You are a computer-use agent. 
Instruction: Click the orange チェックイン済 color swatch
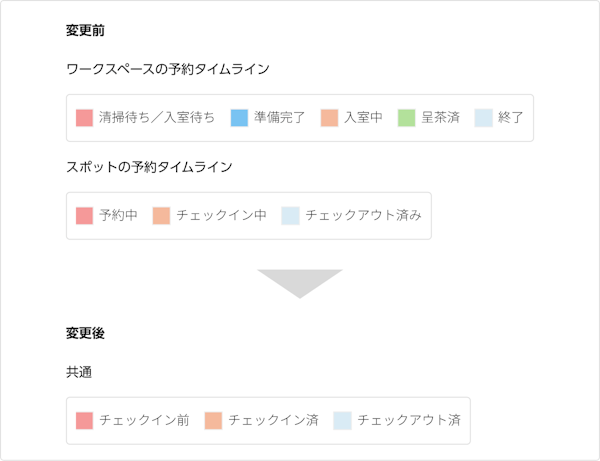pos(213,421)
